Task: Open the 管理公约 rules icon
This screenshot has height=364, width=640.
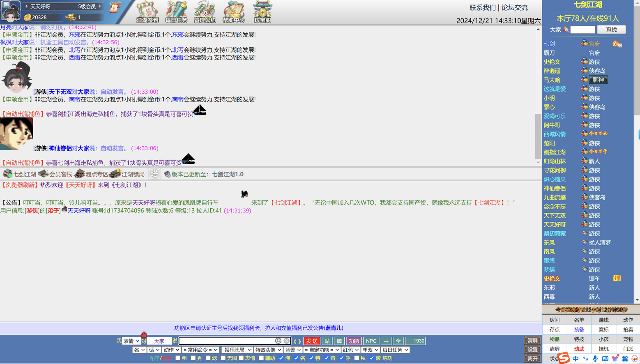Action: pos(205,12)
